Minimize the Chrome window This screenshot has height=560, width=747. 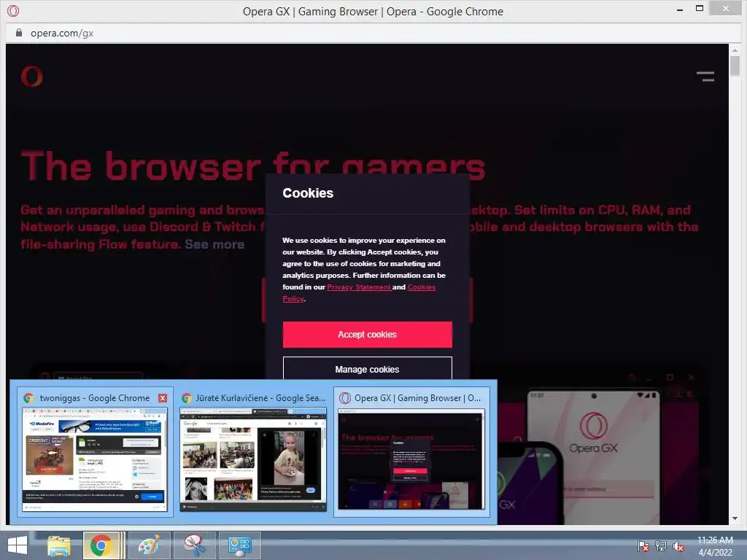click(x=680, y=9)
